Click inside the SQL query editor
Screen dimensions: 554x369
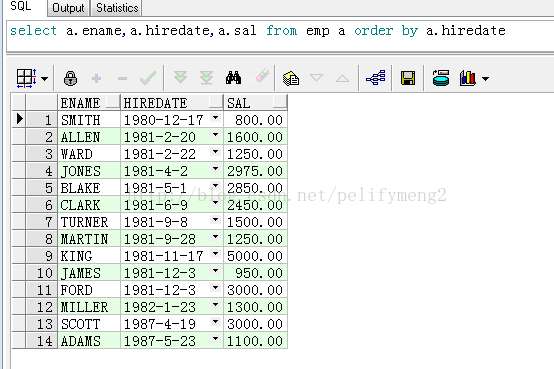[x=281, y=36]
